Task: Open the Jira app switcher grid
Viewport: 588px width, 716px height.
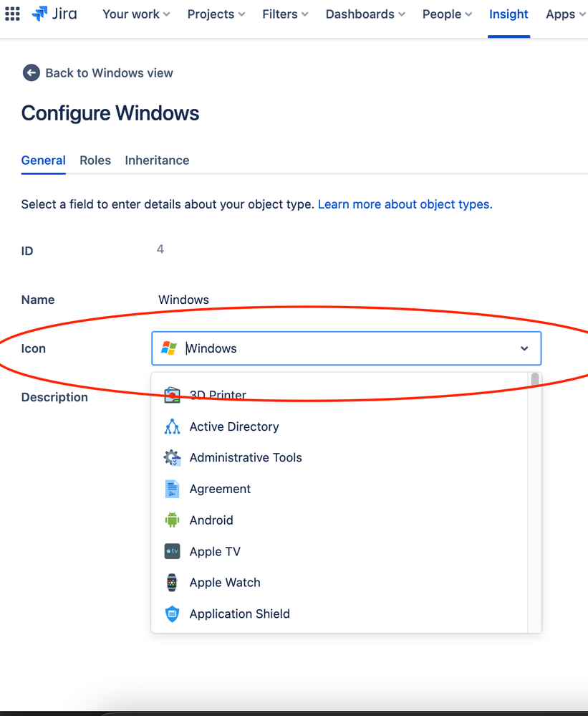Action: pos(12,14)
